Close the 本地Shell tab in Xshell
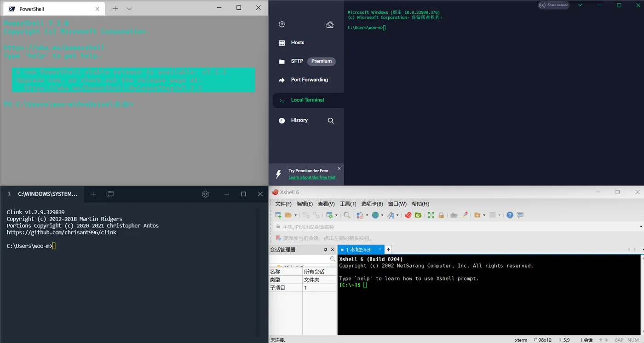 [x=380, y=250]
